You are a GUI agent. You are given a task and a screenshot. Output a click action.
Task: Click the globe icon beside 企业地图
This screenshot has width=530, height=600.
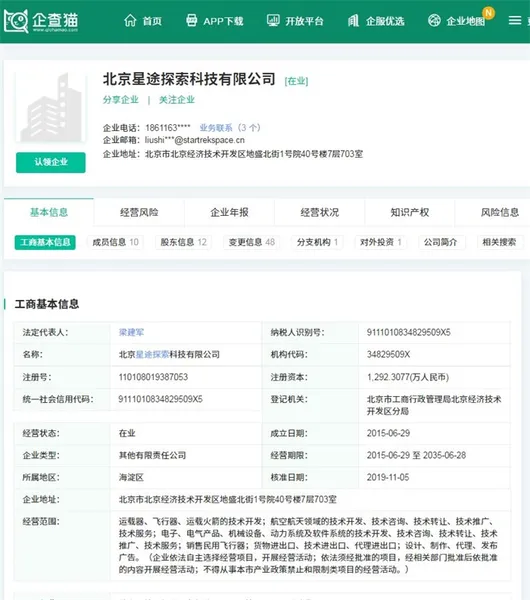click(x=434, y=20)
